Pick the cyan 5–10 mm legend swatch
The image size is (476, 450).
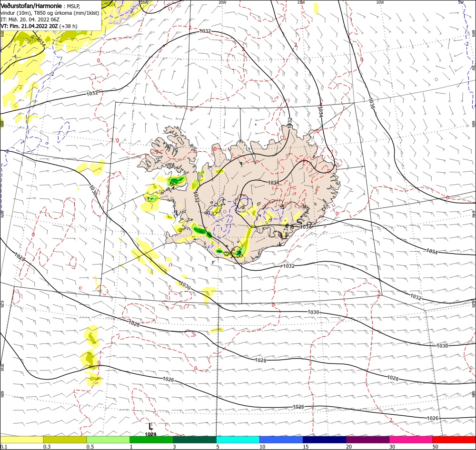(238, 440)
